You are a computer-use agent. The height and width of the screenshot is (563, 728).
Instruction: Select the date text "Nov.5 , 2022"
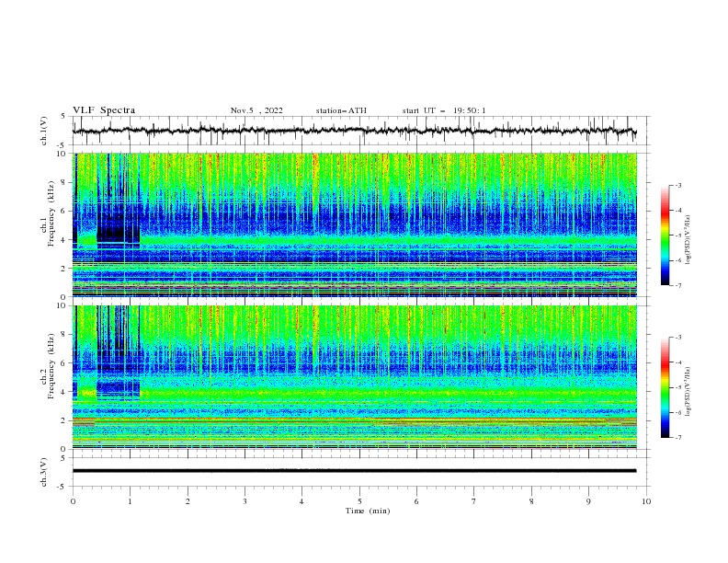[256, 110]
